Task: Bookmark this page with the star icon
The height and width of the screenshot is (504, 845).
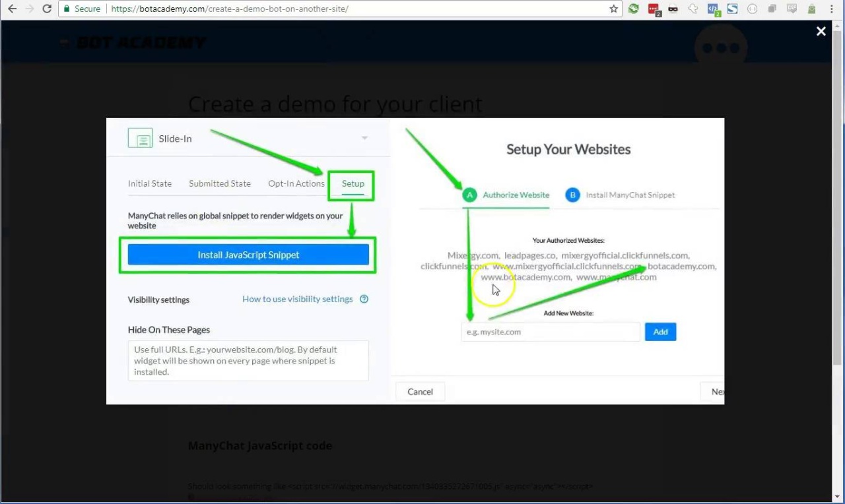Action: pos(614,9)
